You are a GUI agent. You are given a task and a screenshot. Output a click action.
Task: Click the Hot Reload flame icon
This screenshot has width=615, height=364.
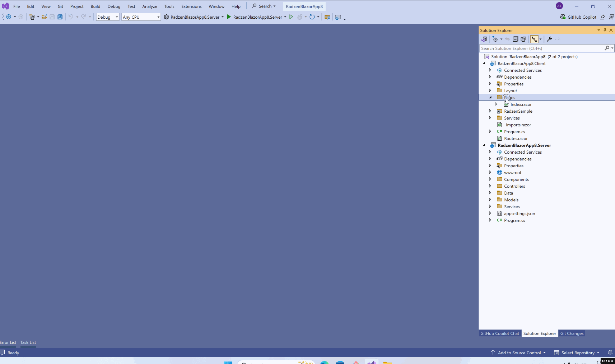click(300, 17)
